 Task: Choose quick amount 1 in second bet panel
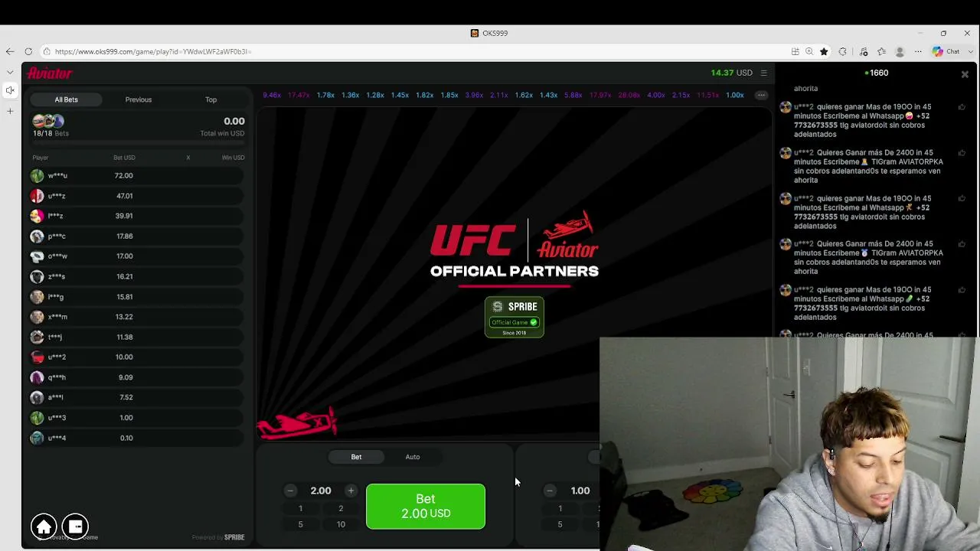tap(560, 508)
